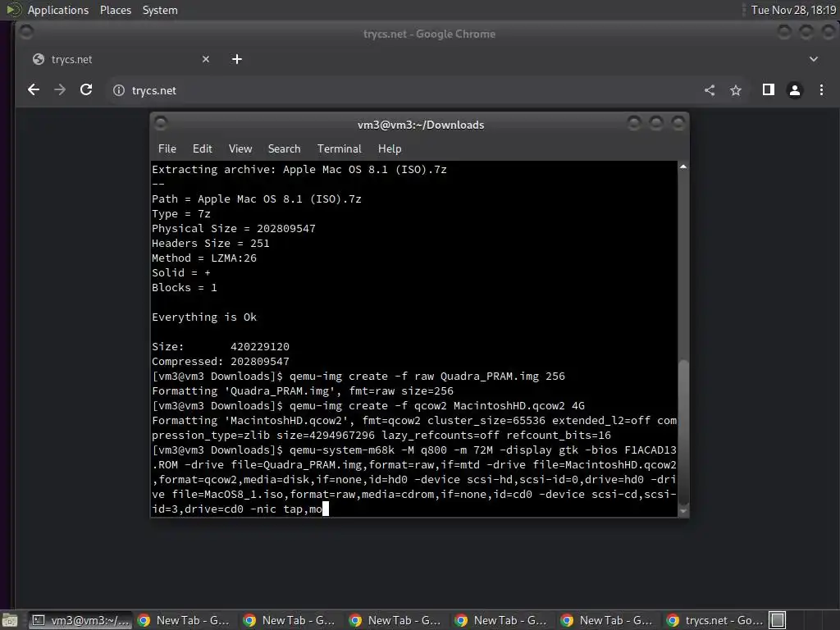Open the Applications panel menu
The image size is (840, 630).
click(58, 10)
